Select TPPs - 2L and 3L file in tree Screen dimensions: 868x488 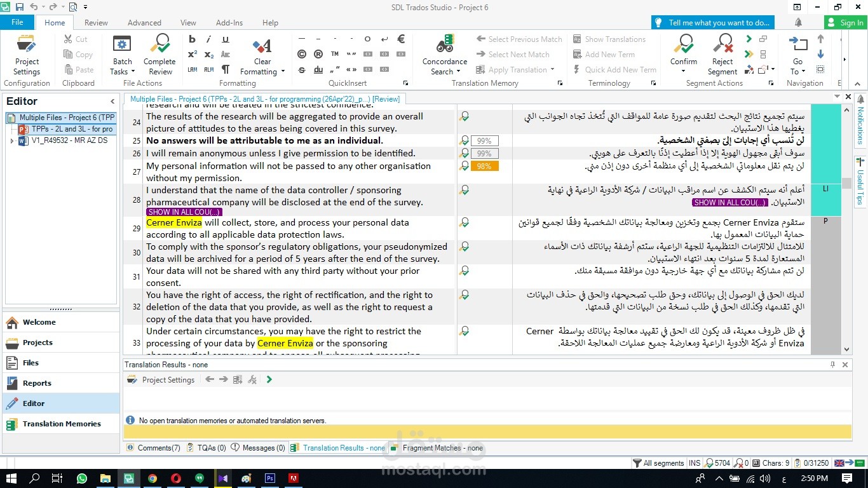(x=66, y=129)
